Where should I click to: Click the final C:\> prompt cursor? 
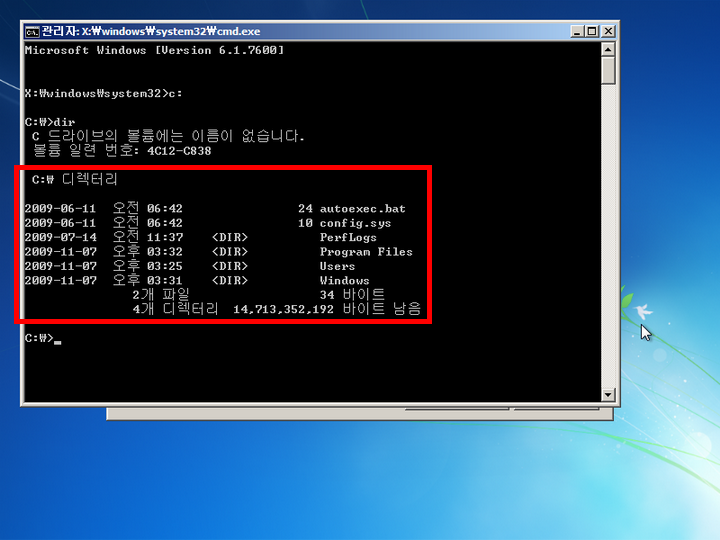pyautogui.click(x=57, y=342)
